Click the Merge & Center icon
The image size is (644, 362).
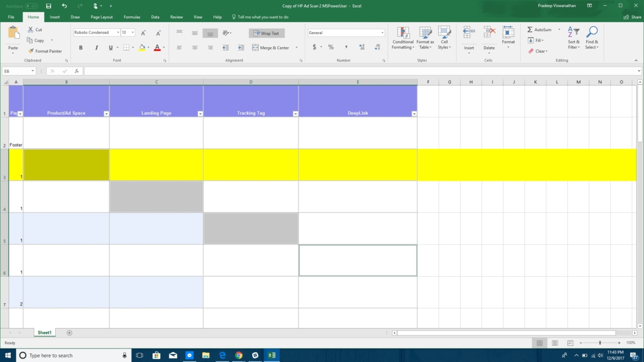click(255, 48)
